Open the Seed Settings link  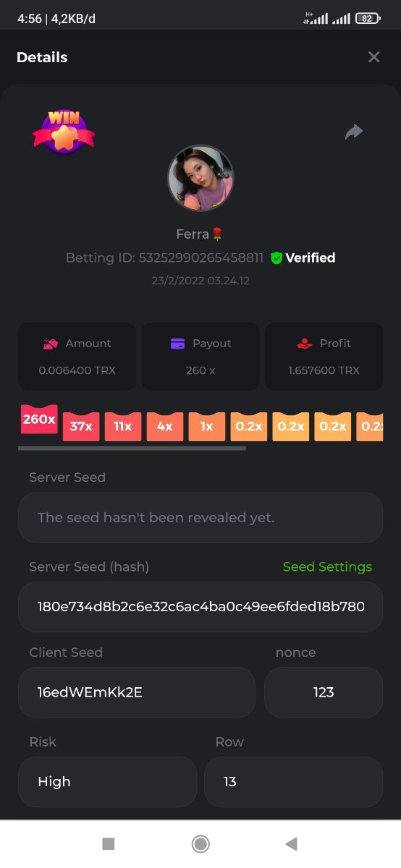click(327, 566)
